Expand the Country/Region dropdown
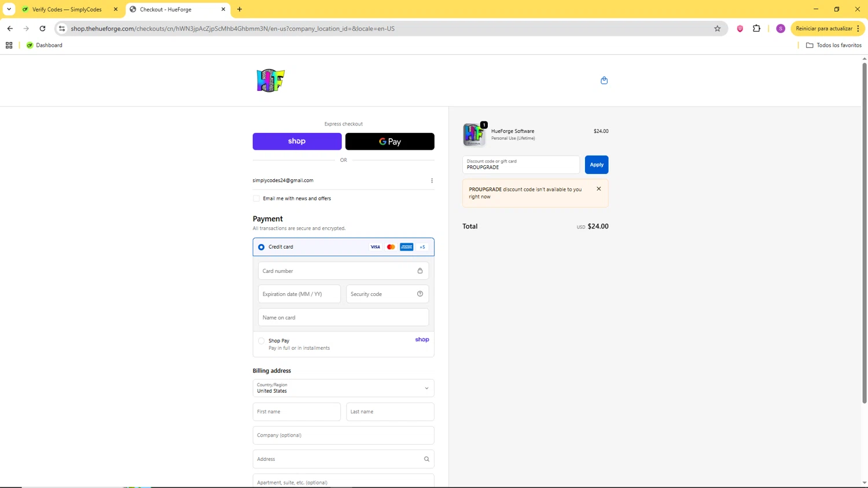The height and width of the screenshot is (488, 868). click(x=344, y=388)
